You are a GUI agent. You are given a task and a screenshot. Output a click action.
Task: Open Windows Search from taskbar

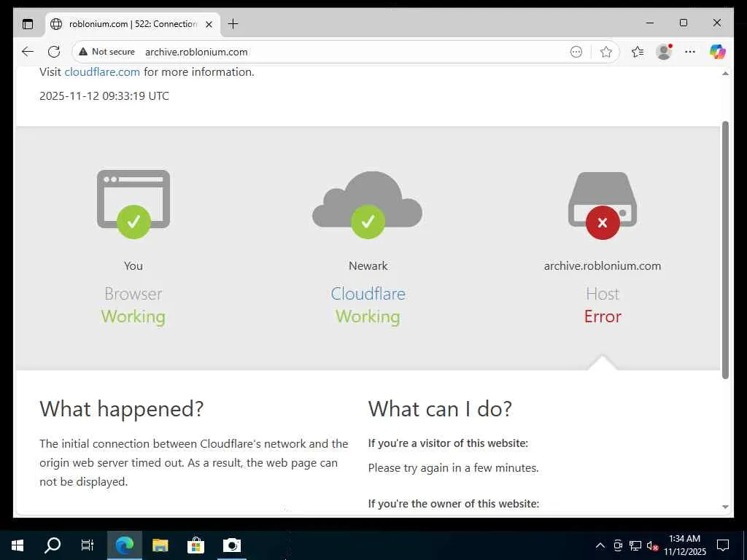(x=53, y=545)
